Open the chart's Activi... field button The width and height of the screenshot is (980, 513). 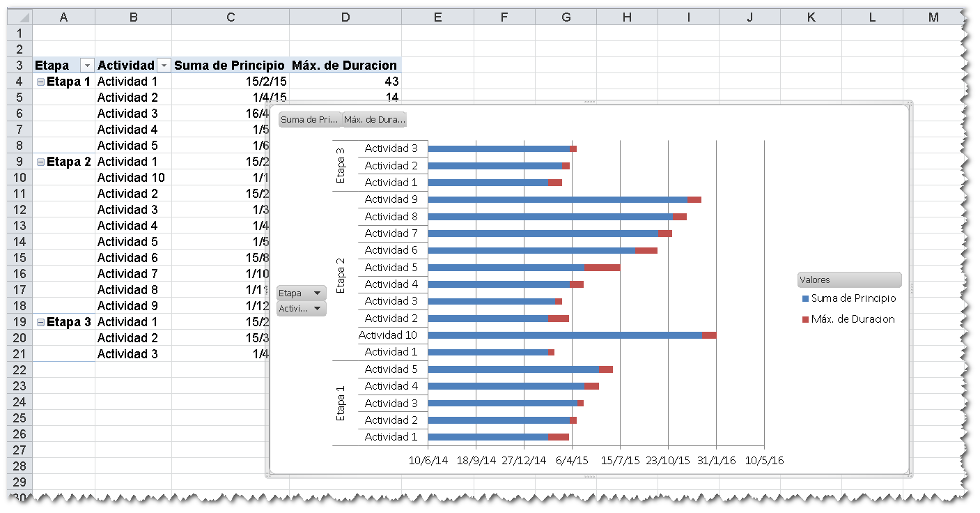point(301,308)
